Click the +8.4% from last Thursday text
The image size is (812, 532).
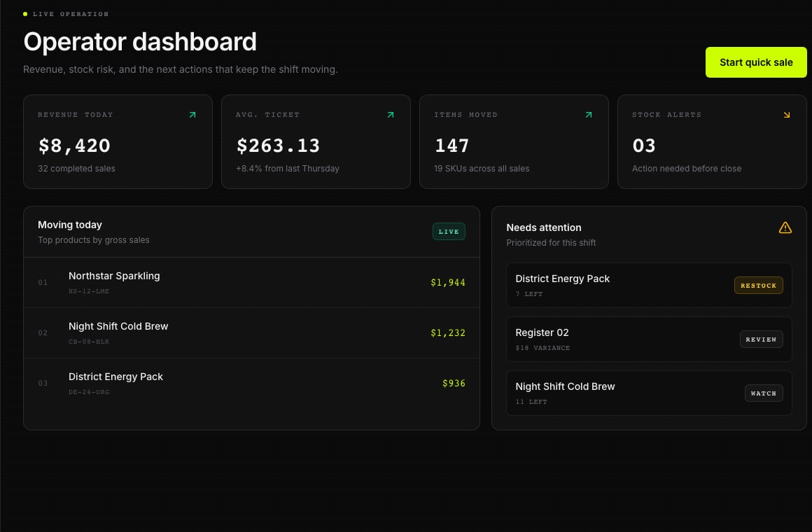pyautogui.click(x=288, y=169)
